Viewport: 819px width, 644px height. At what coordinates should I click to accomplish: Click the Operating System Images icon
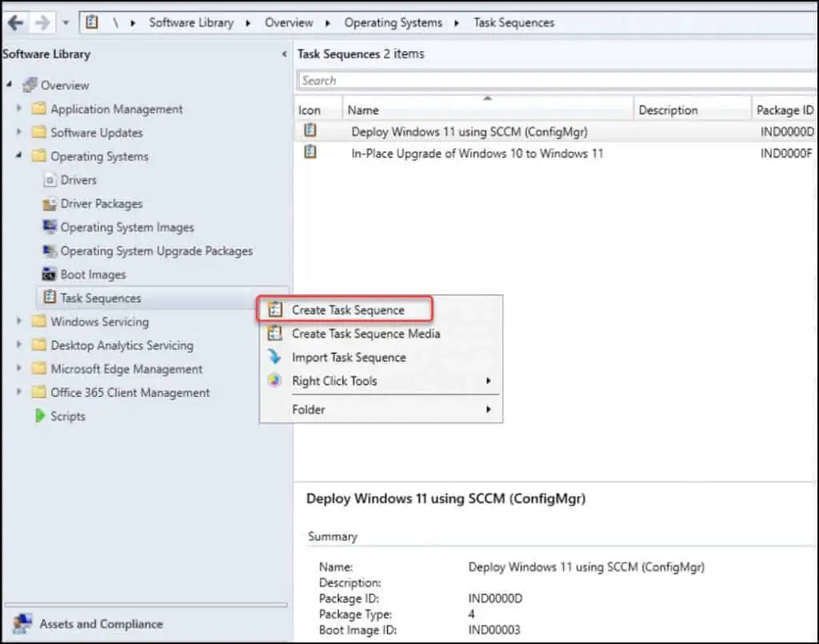click(x=50, y=226)
